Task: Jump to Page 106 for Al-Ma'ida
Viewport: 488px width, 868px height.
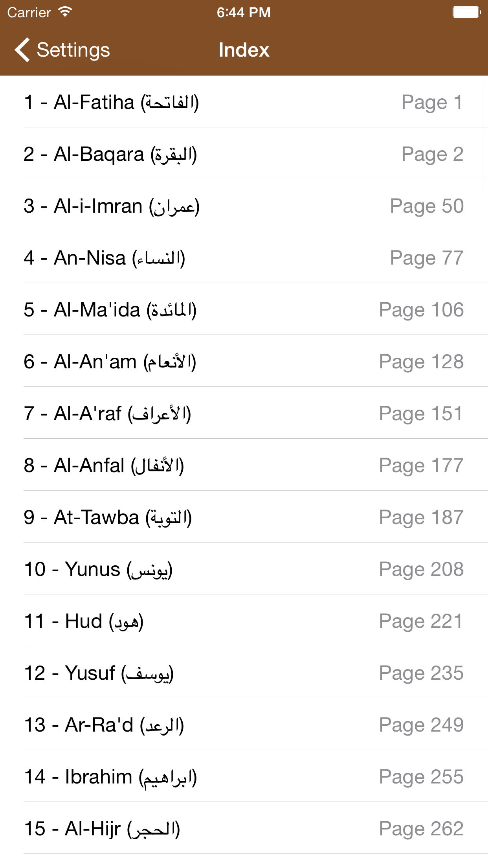Action: click(421, 310)
